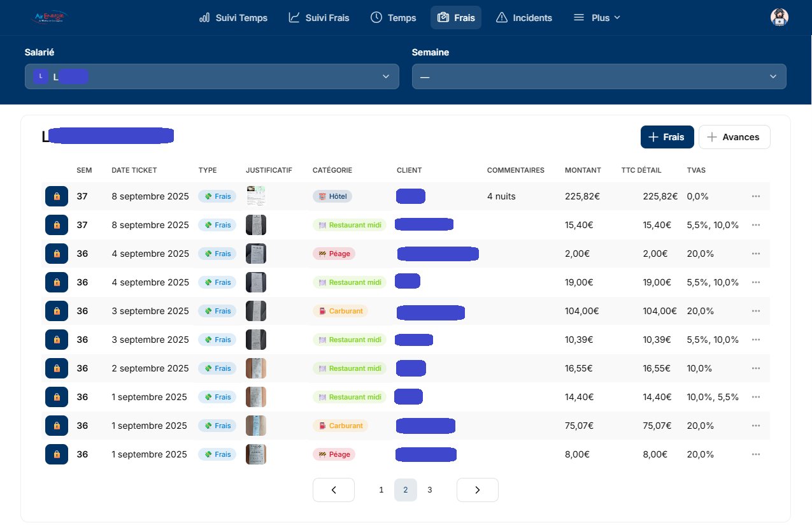The height and width of the screenshot is (525, 812).
Task: Click the 'MONTANT' column header
Action: pyautogui.click(x=583, y=170)
